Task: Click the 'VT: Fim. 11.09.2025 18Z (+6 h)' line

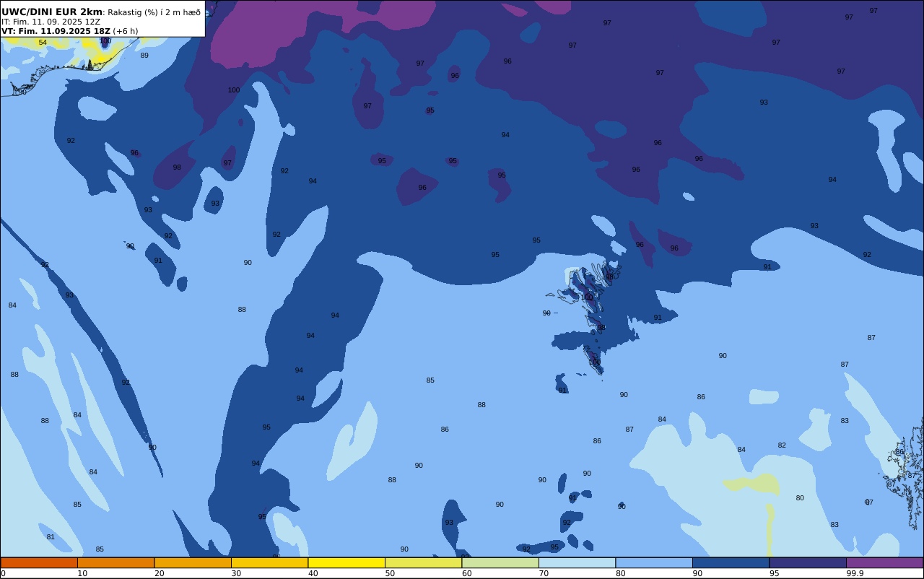Action: click(69, 31)
